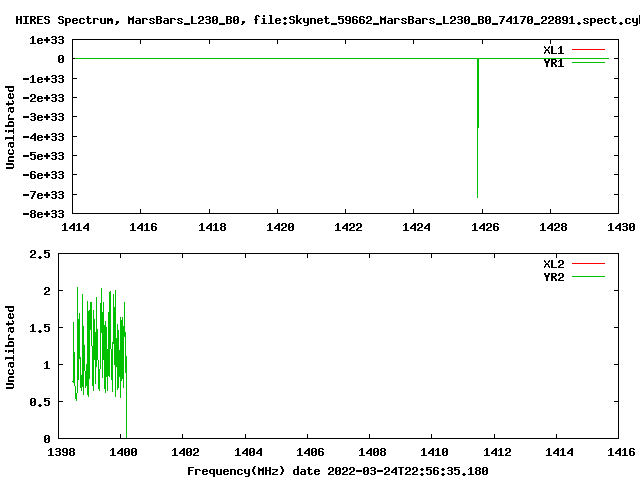Click the 1410 x-axis tick label
Screen dimensions: 640x480
coord(434,452)
